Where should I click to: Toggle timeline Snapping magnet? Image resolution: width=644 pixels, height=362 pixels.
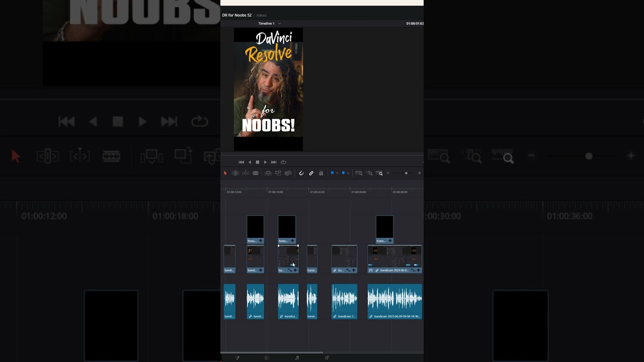(301, 173)
